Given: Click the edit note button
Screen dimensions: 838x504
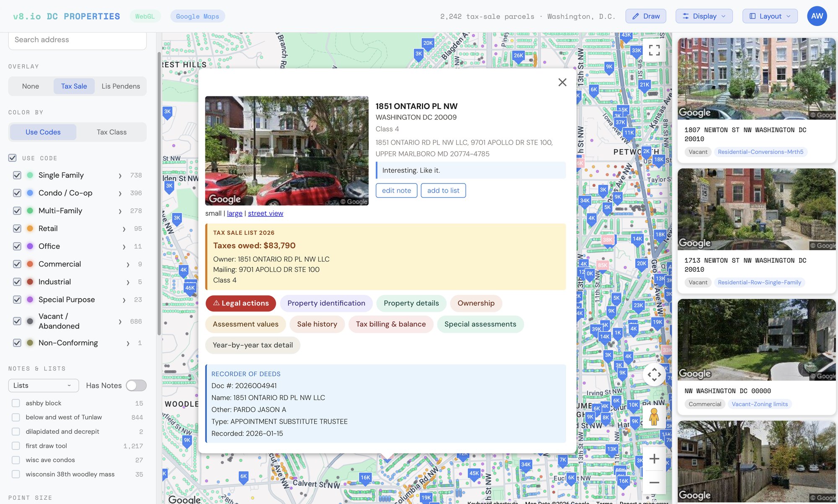Looking at the screenshot, I should tap(396, 191).
